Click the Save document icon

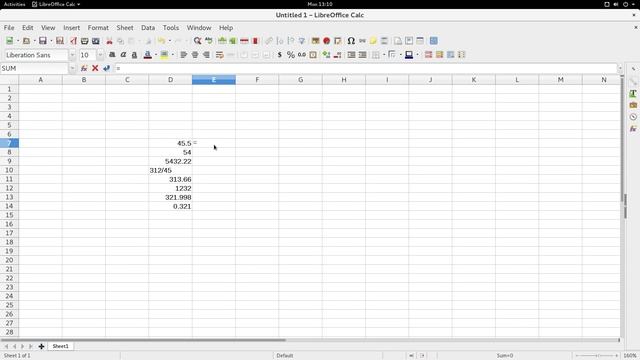(42, 41)
